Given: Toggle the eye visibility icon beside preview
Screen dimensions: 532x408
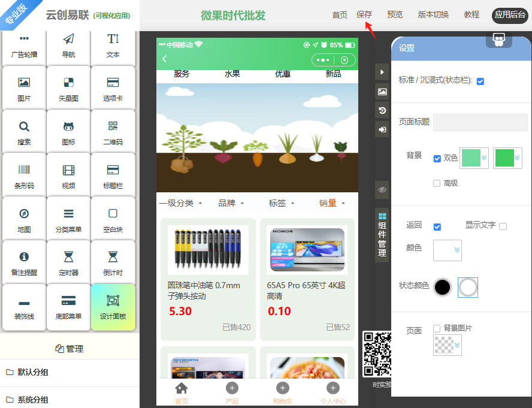Looking at the screenshot, I should (x=382, y=190).
